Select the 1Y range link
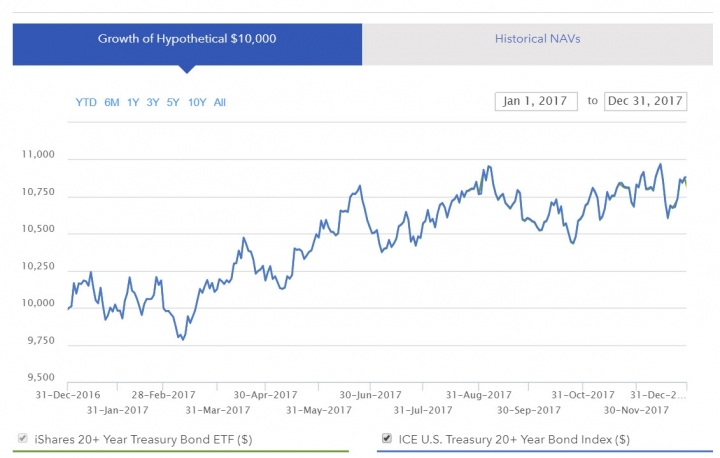The height and width of the screenshot is (458, 720). [133, 102]
